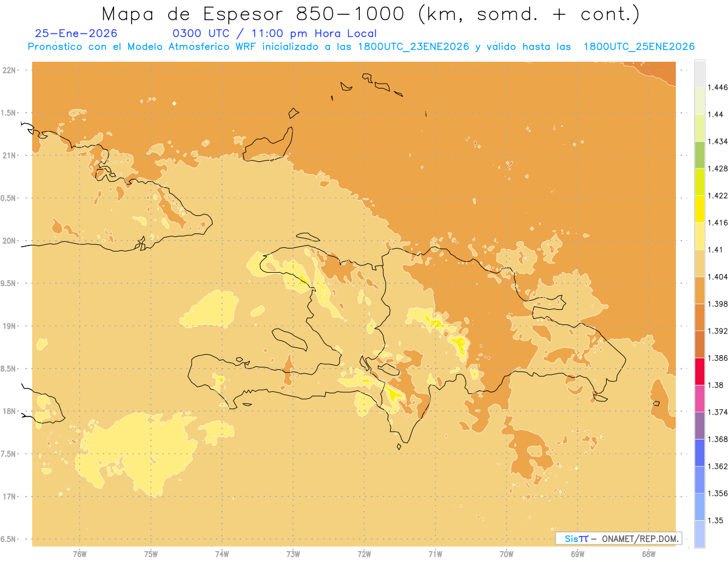
Task: Click the '9.5N' latitude label
Action: point(10,283)
